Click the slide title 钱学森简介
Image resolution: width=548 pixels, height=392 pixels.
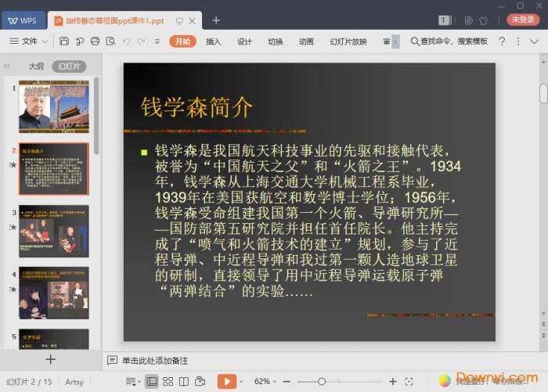click(x=196, y=107)
